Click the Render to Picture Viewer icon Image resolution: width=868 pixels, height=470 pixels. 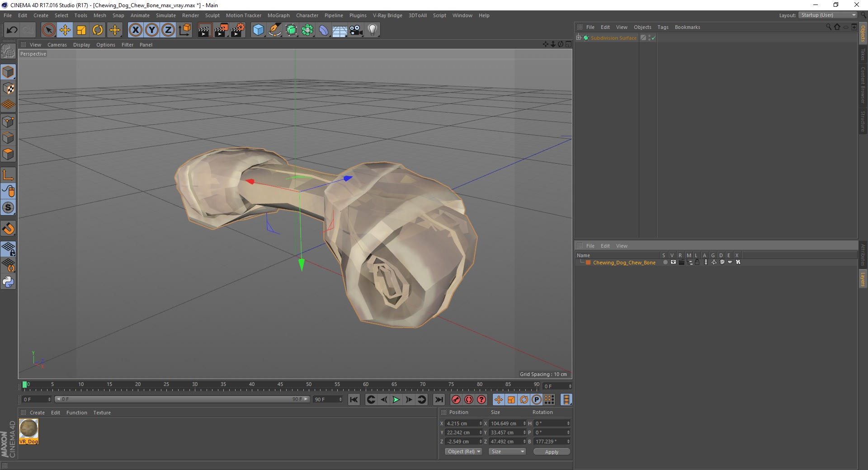(x=221, y=30)
